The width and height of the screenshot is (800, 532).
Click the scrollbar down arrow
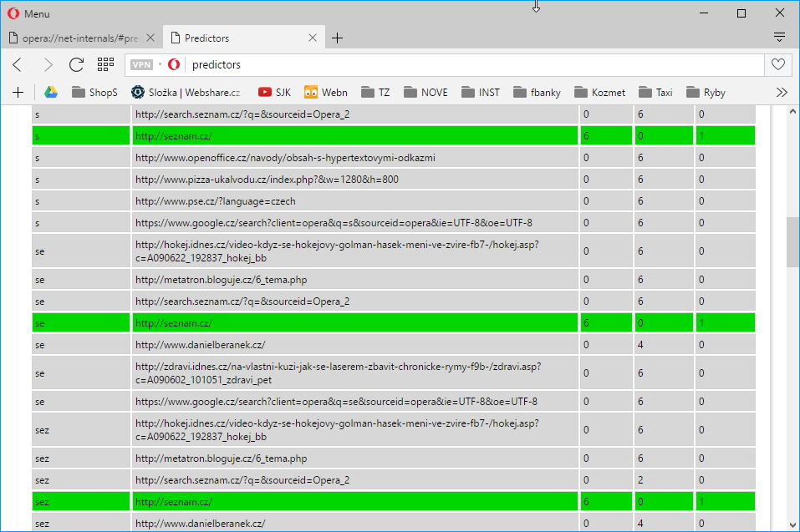pos(792,524)
